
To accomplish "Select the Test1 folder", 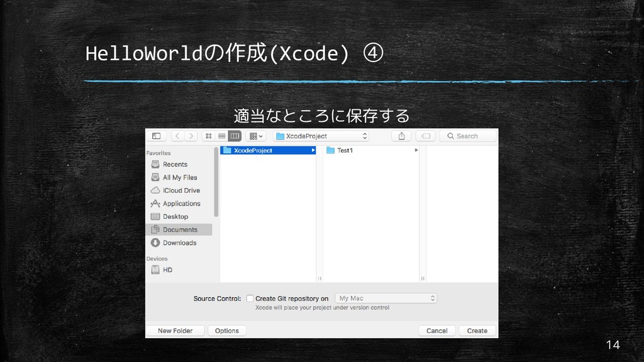I will coord(371,150).
